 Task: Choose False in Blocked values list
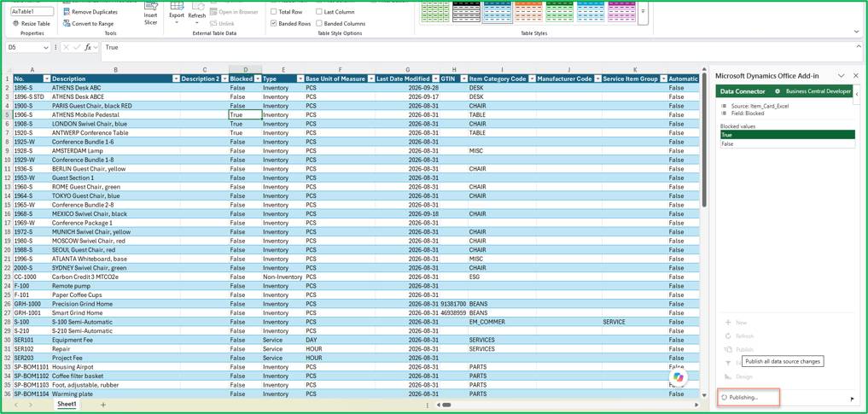pyautogui.click(x=787, y=144)
